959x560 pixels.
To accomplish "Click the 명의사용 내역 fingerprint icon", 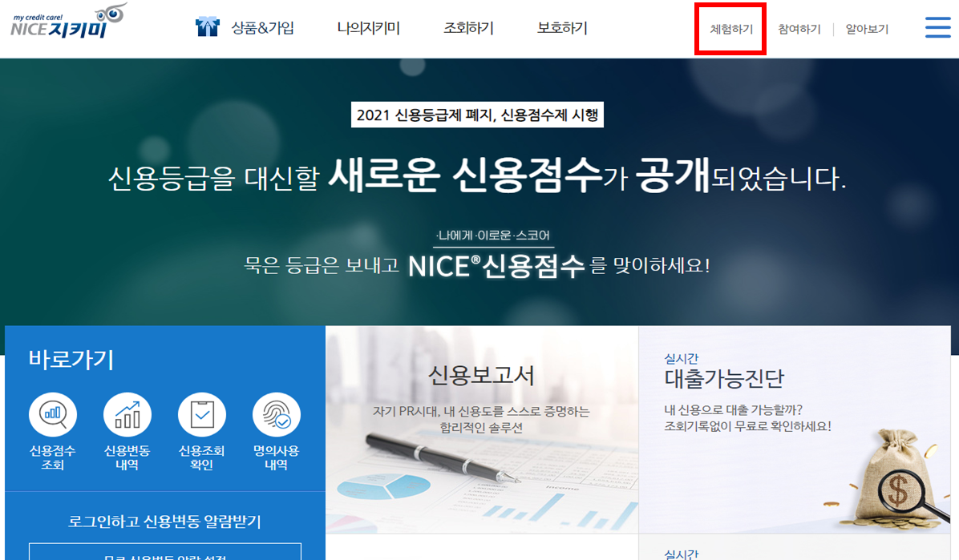I will coord(277,416).
